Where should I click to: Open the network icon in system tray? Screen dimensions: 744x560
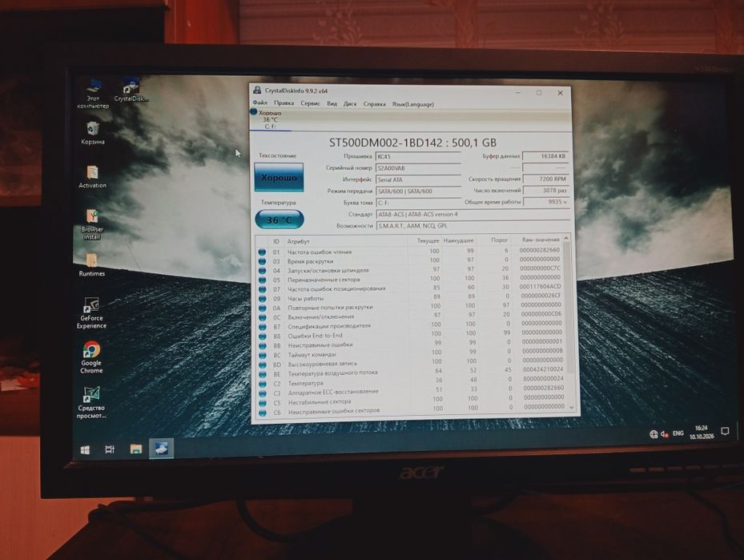654,433
